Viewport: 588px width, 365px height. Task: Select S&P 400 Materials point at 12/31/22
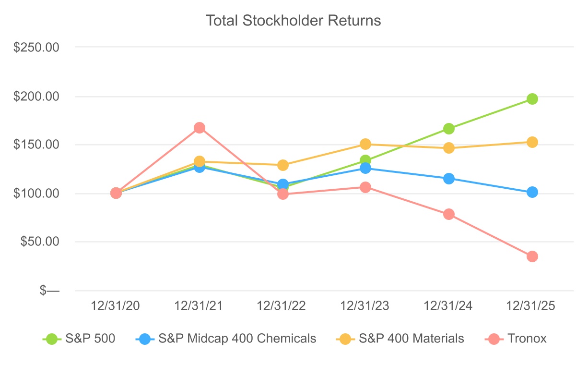[x=283, y=165]
